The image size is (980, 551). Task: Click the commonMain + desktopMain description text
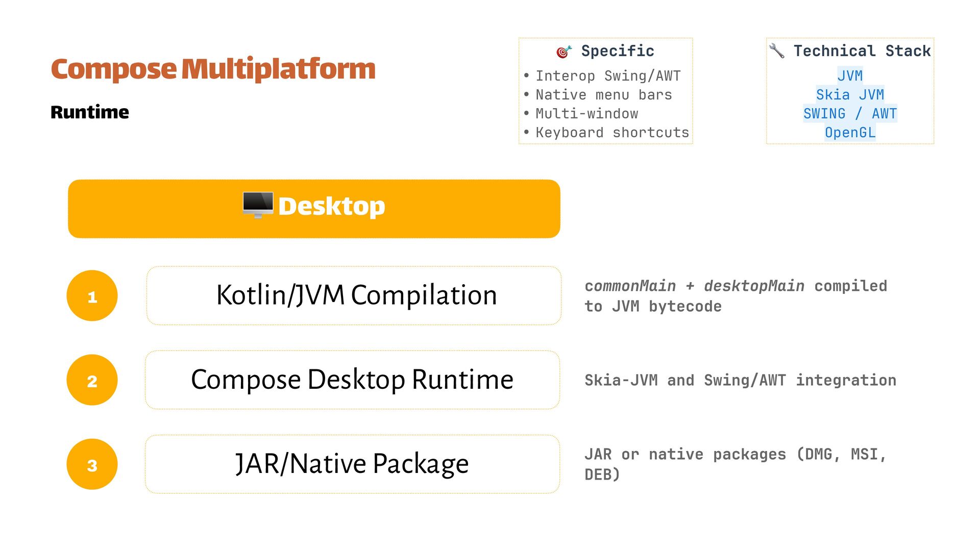[735, 296]
